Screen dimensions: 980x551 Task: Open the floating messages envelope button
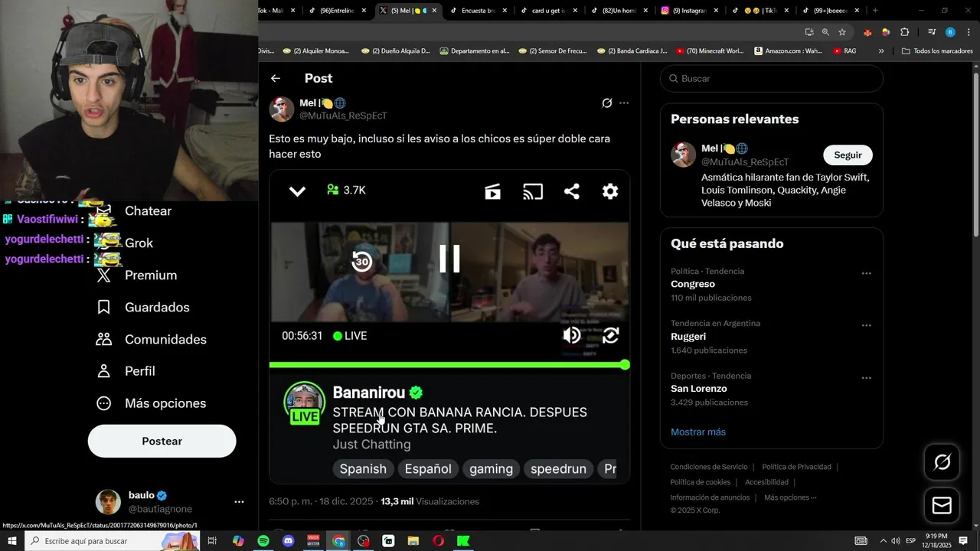(942, 506)
